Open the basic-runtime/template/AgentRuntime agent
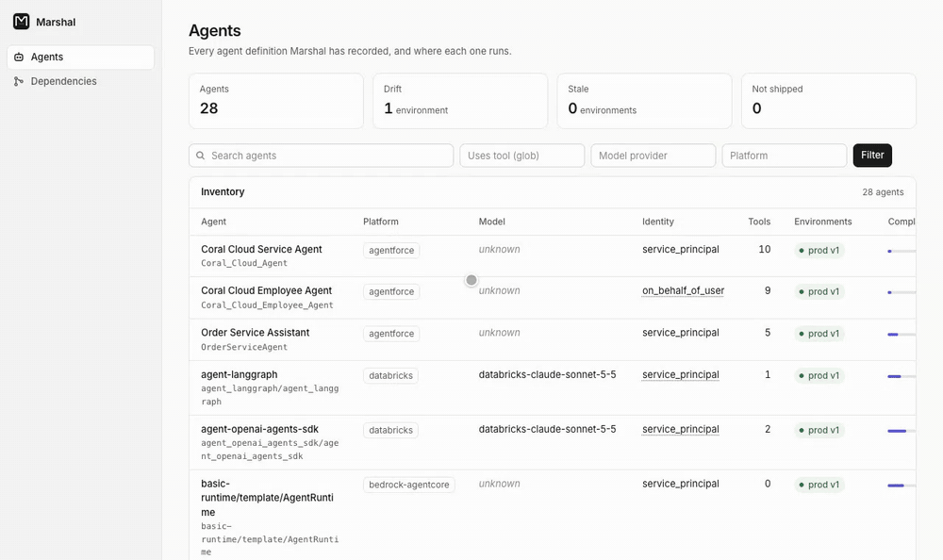The height and width of the screenshot is (560, 943). coord(267,498)
